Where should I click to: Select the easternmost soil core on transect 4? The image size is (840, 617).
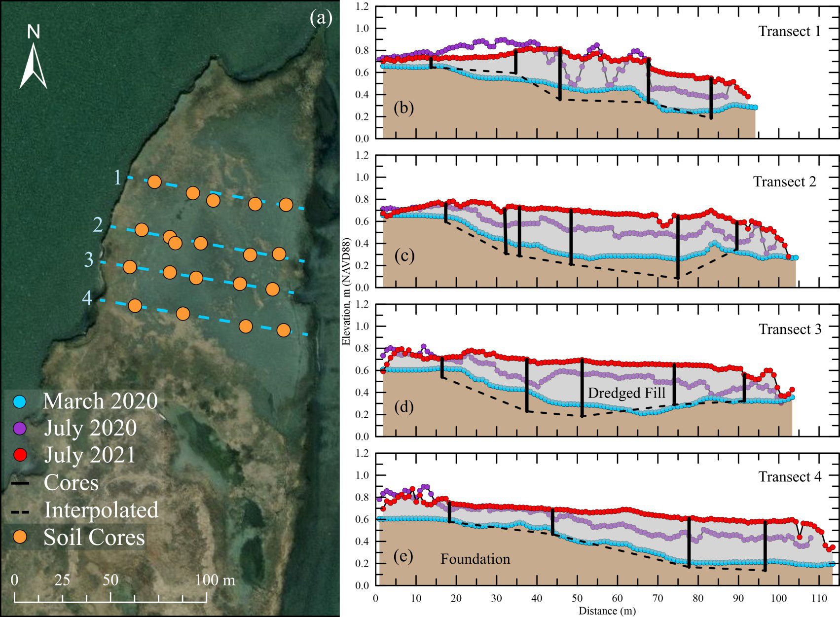tap(283, 330)
